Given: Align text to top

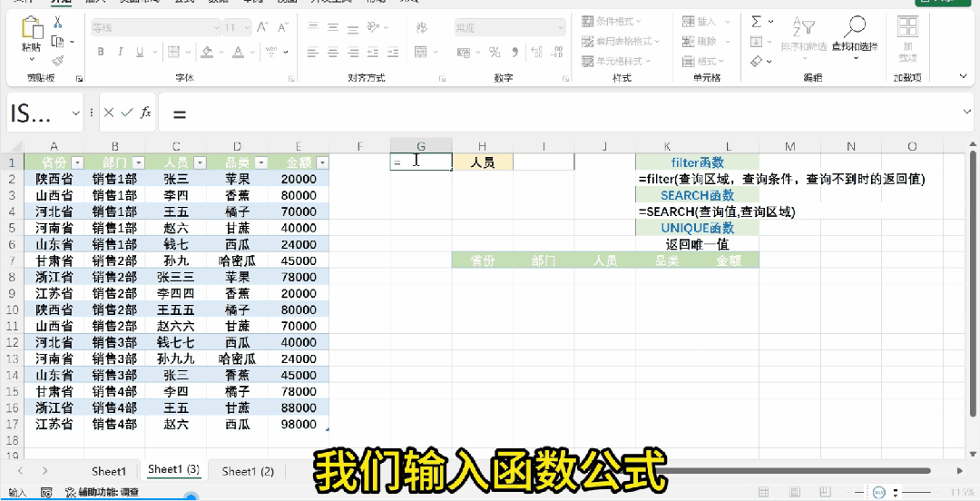Looking at the screenshot, I should click(313, 27).
